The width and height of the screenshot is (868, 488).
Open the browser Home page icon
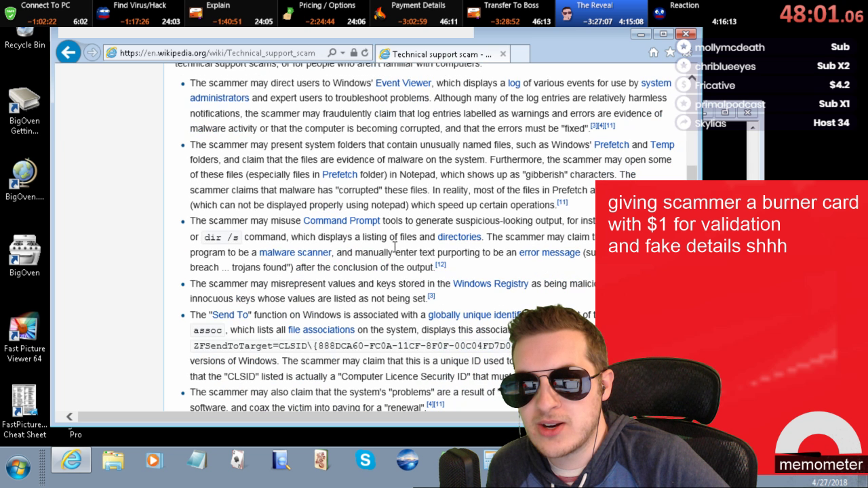(x=654, y=53)
